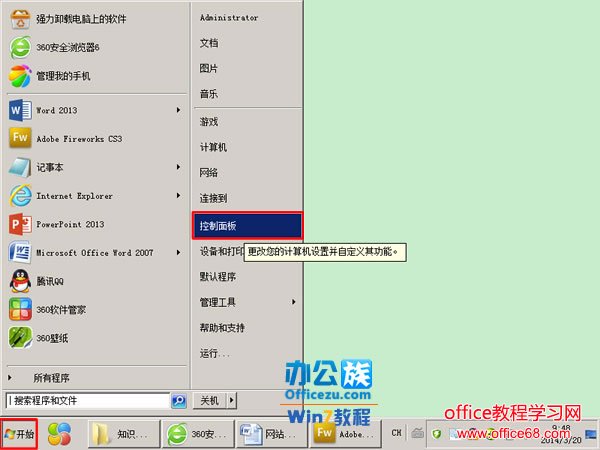This screenshot has height=450, width=600.
Task: Click the green shield tray icon
Action: pos(437,434)
